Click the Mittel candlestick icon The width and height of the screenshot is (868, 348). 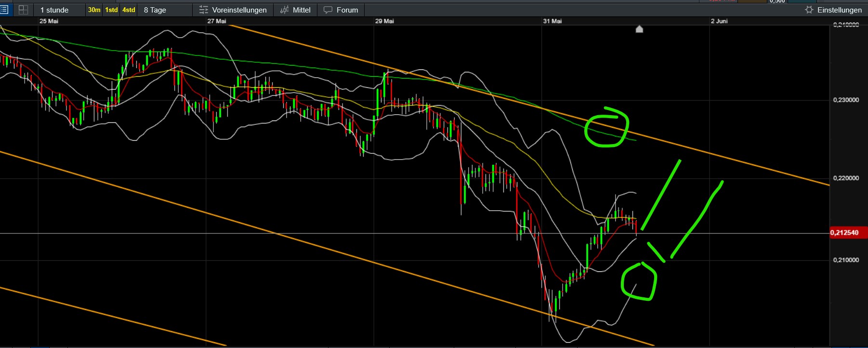(285, 10)
